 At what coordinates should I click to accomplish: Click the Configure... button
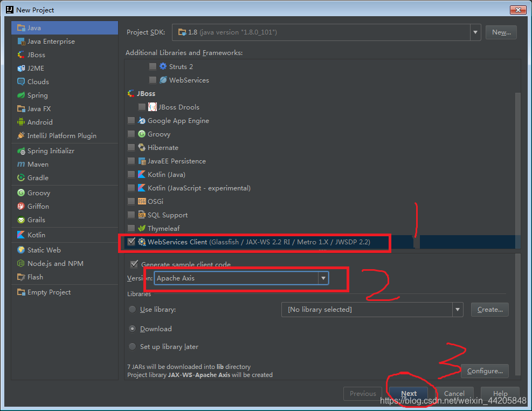[485, 371]
